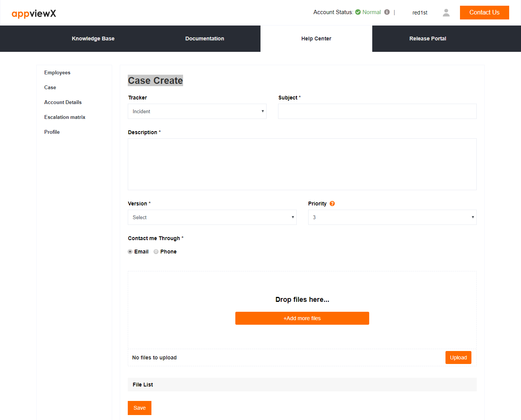This screenshot has height=420, width=521.
Task: Select the Phone contact radio button
Action: point(156,252)
